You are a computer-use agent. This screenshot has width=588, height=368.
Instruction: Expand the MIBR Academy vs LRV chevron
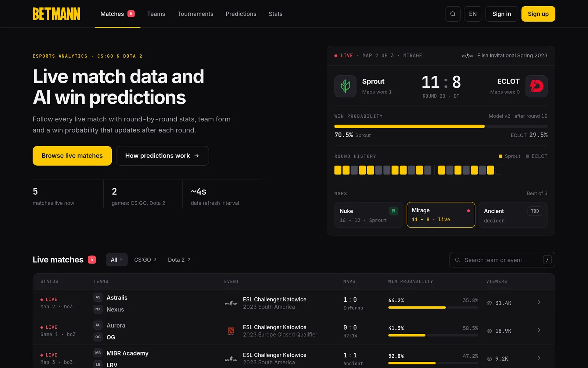click(x=539, y=358)
